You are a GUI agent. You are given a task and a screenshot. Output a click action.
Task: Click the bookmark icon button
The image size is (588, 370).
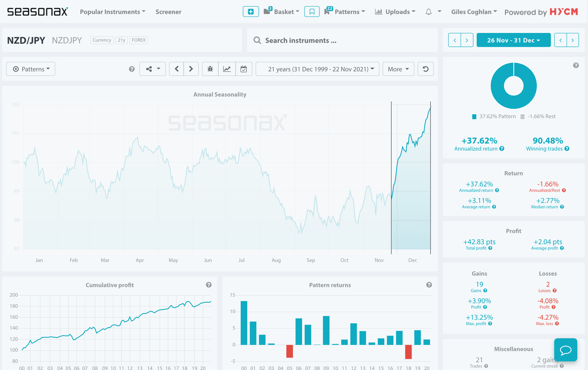[312, 11]
